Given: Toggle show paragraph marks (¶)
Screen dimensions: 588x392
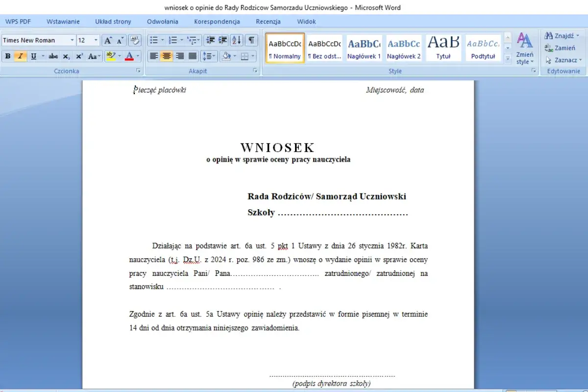Looking at the screenshot, I should [251, 40].
